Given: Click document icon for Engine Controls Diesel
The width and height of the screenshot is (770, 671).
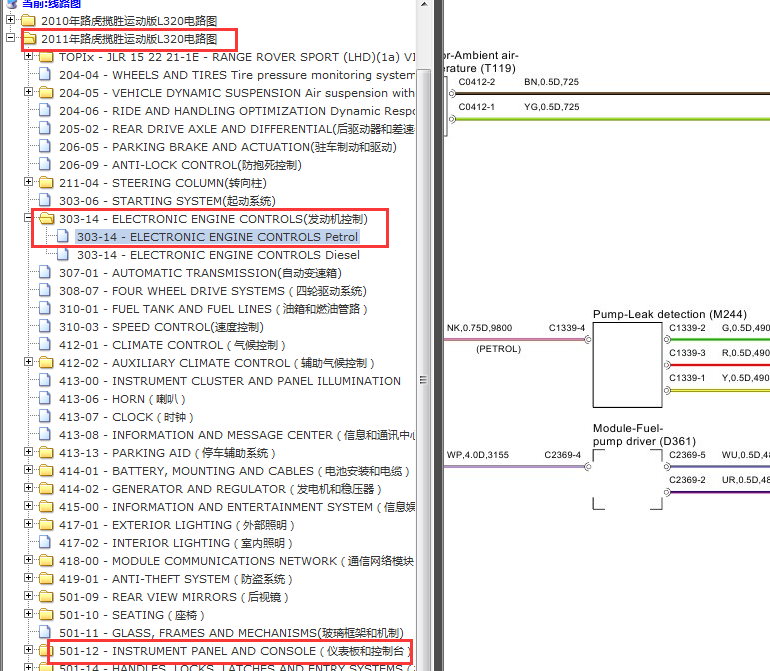Looking at the screenshot, I should tap(63, 254).
